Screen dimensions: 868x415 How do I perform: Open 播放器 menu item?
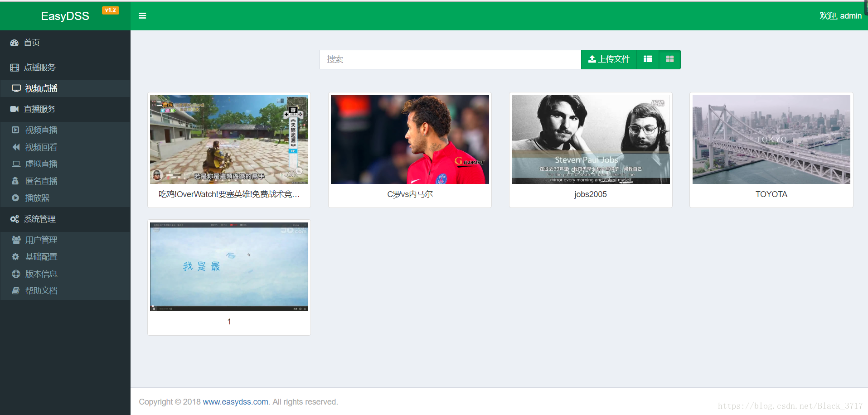65,198
